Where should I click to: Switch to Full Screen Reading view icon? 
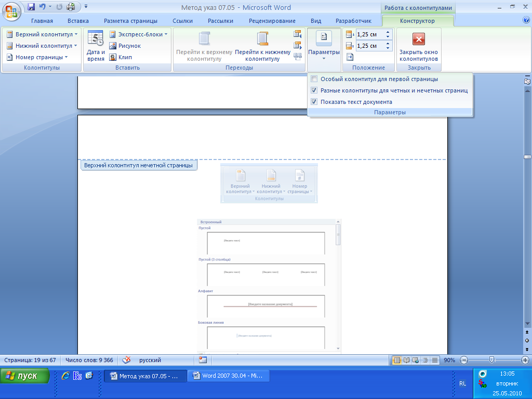pyautogui.click(x=406, y=361)
